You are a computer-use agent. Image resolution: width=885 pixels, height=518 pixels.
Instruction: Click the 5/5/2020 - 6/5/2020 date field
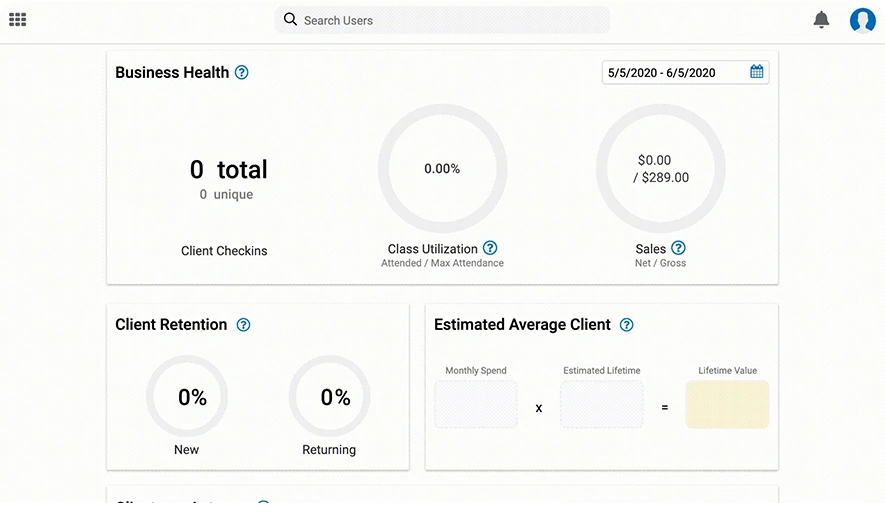click(685, 72)
